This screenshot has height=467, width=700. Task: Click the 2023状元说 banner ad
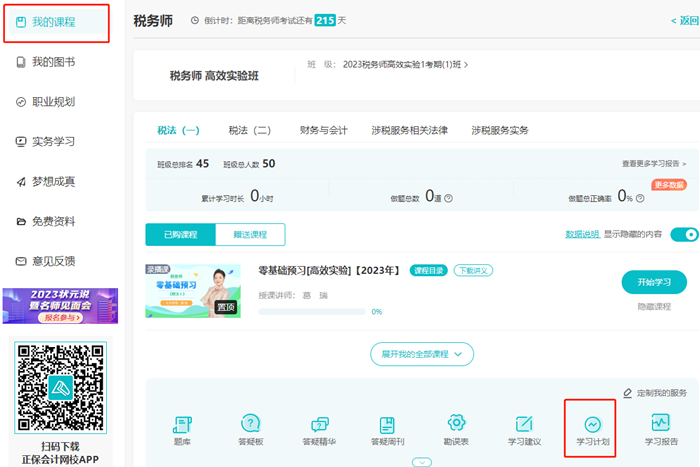tap(60, 306)
